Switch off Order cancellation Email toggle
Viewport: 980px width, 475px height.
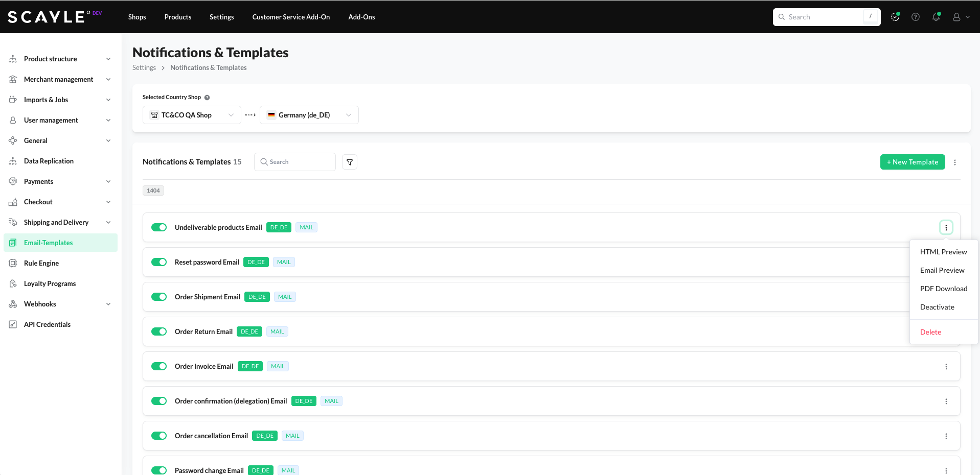159,436
